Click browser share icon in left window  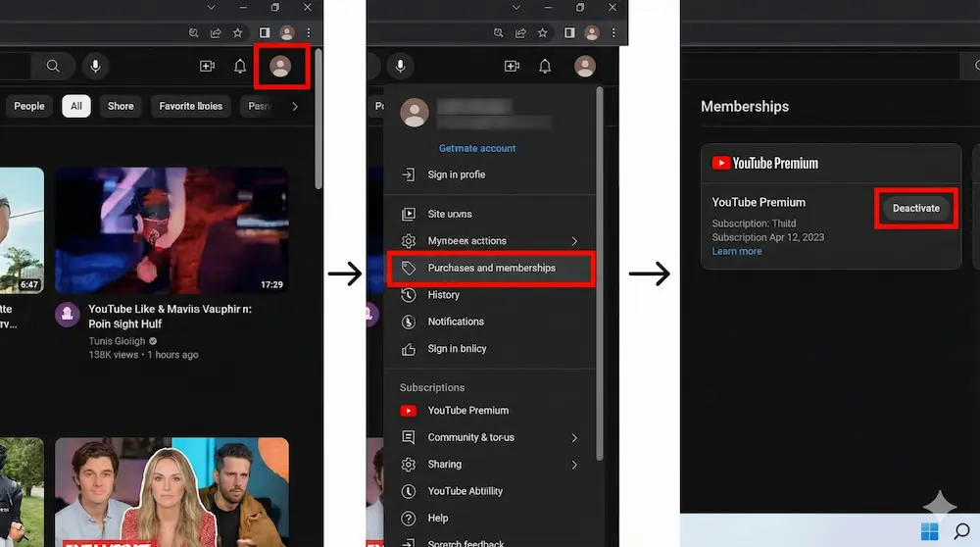click(x=216, y=32)
